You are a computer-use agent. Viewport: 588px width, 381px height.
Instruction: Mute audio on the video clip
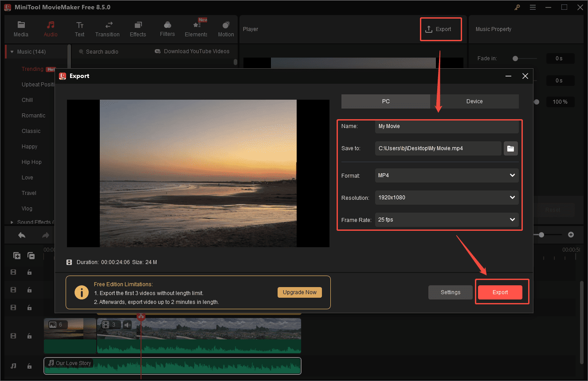[128, 324]
